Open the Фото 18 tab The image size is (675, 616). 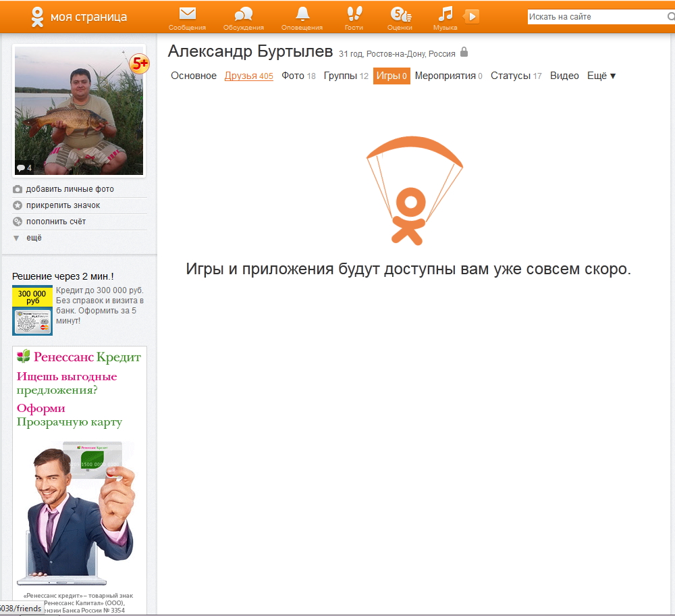299,76
